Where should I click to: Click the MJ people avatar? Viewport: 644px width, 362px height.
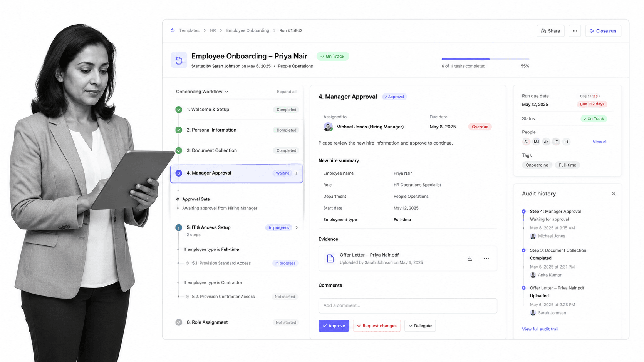(536, 142)
